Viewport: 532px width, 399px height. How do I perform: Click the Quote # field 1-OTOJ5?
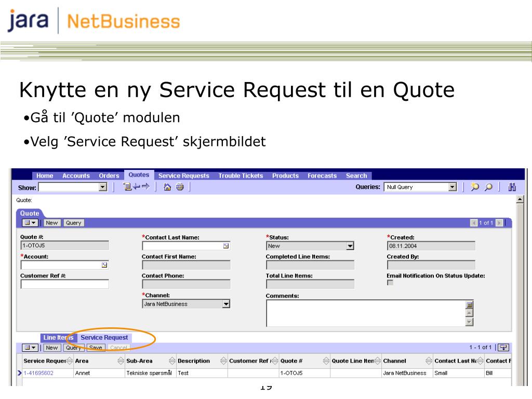tap(65, 245)
